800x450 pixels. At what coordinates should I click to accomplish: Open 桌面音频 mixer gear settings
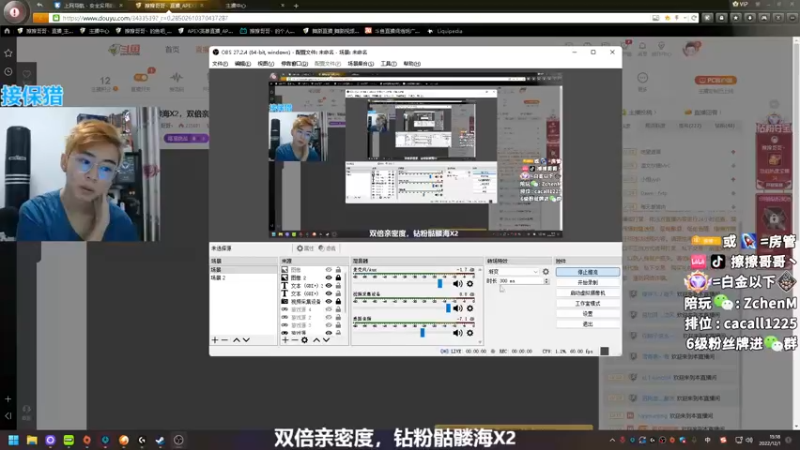tap(470, 333)
